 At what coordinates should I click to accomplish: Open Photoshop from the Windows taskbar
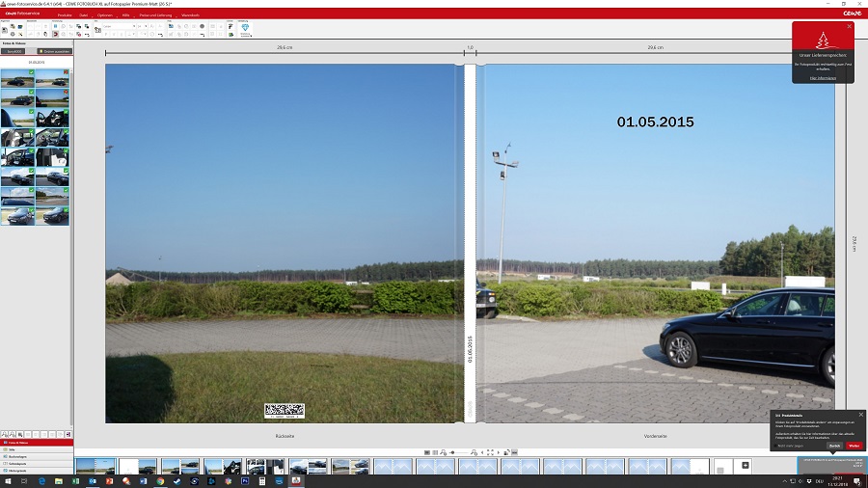coord(245,480)
